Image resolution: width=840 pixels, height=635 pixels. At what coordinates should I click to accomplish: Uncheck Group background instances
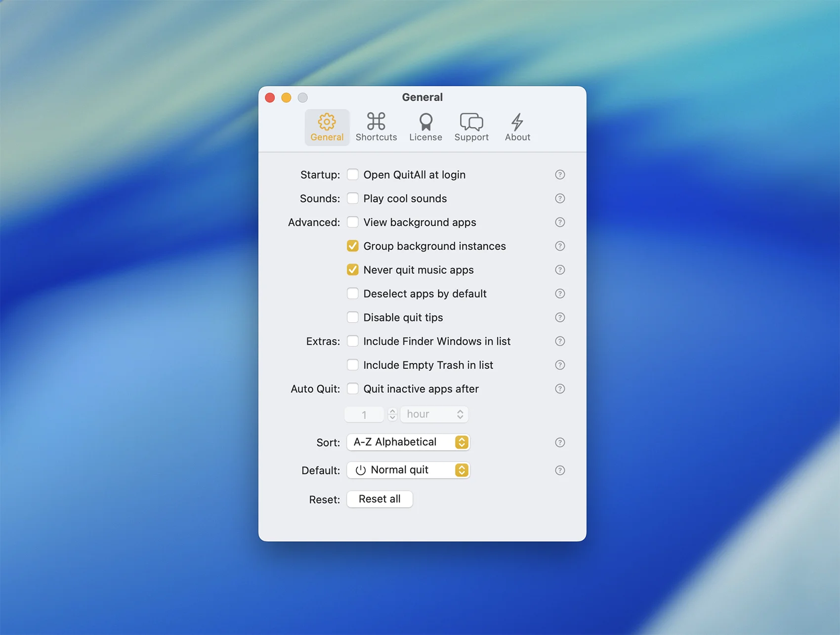(x=353, y=246)
